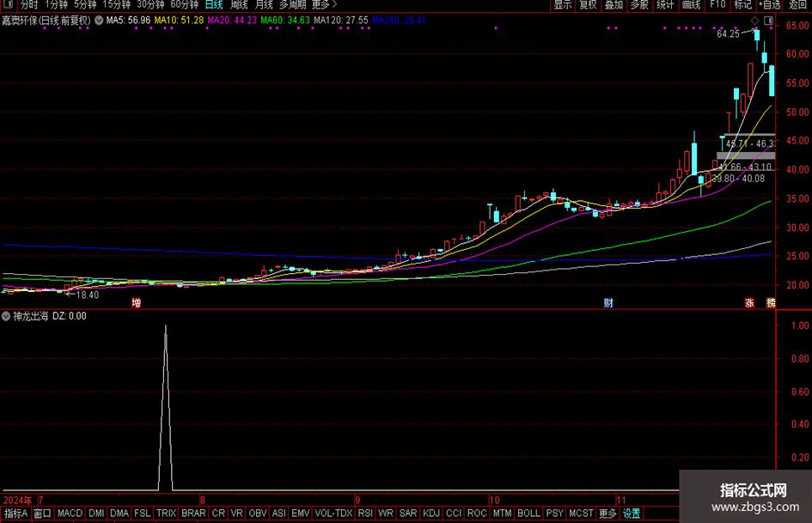This screenshot has width=812, height=523.
Task: Click the 标记 mark button
Action: [x=742, y=4]
